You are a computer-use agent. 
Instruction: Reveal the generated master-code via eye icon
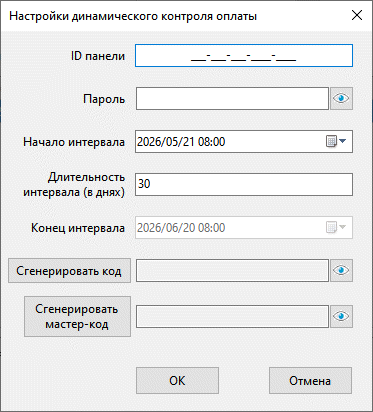341,316
